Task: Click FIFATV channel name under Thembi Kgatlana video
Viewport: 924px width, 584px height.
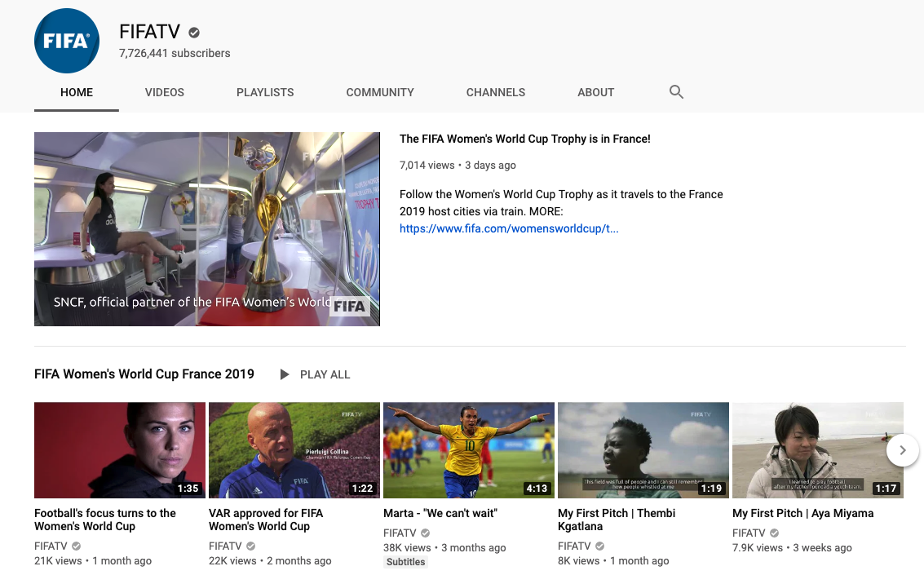Action: [x=574, y=546]
